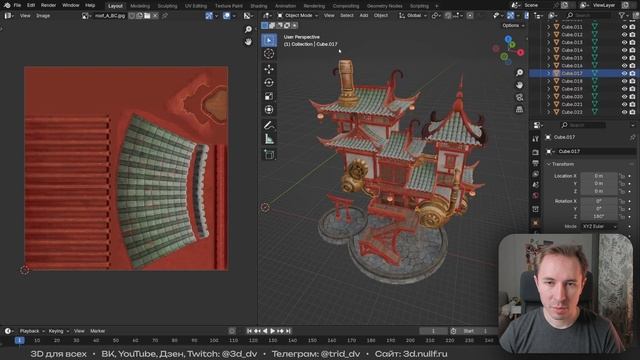Click the current frame number field
640x360 pixels.
coord(433,331)
